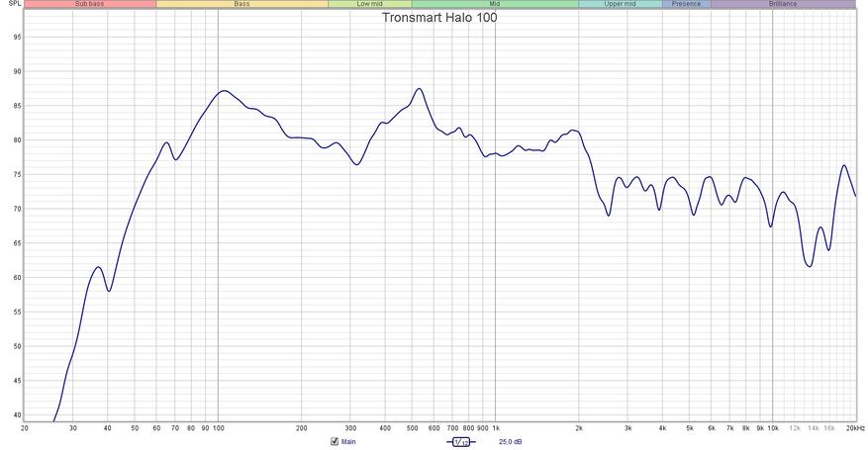Click the 1/12 smoothing indicator icon
This screenshot has width=868, height=450.
click(x=460, y=442)
